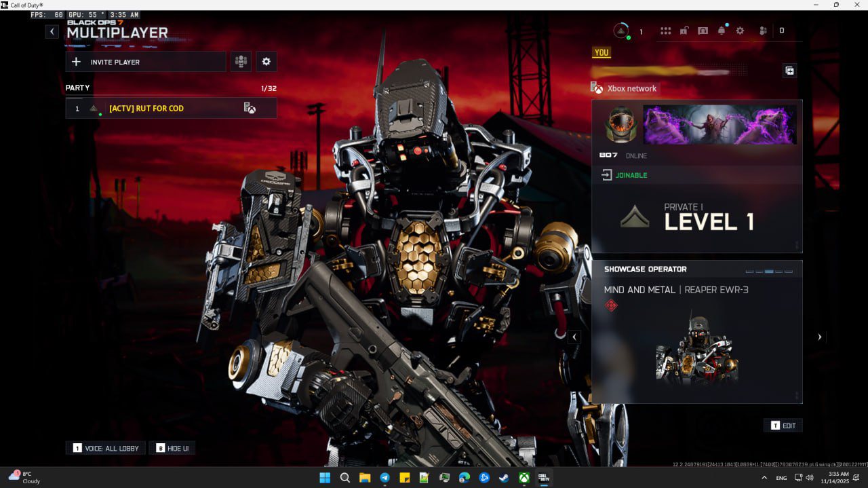Open the apps grid icon in the header
868x488 pixels.
666,31
